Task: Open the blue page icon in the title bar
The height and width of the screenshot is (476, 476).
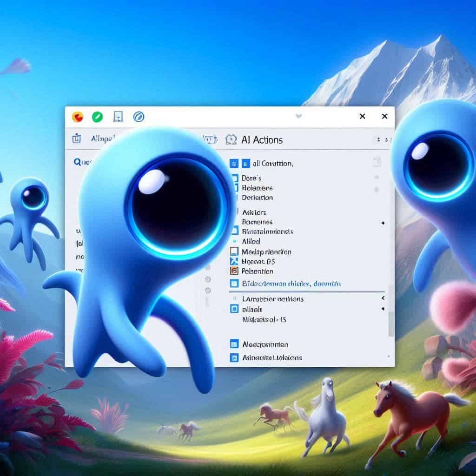Action: (x=118, y=117)
